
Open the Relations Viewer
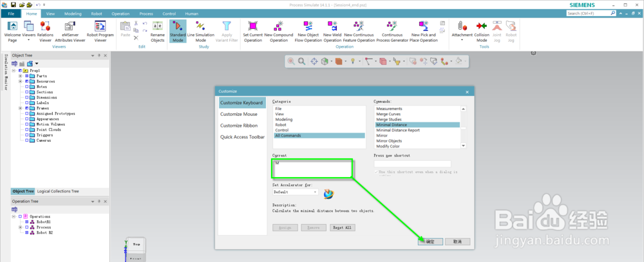point(45,31)
